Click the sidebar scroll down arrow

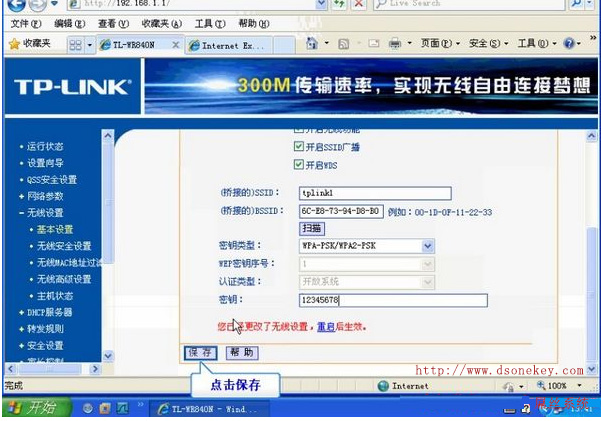(108, 356)
